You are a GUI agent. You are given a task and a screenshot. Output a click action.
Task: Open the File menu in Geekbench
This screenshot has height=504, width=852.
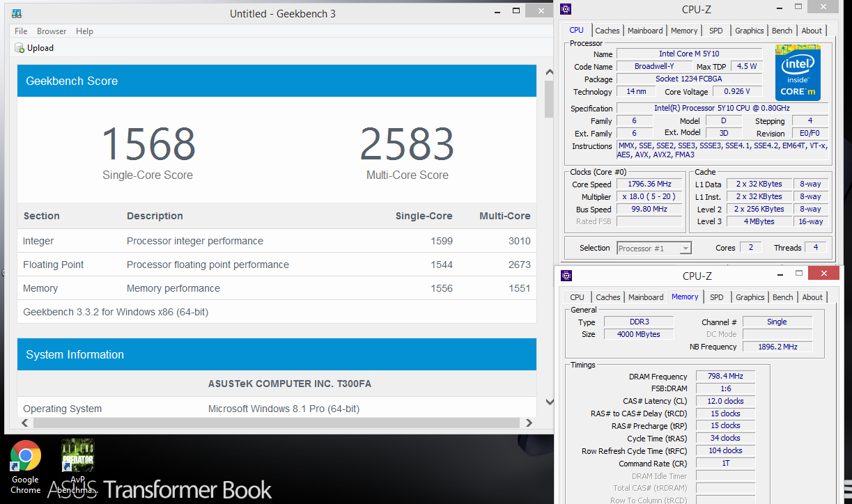point(21,31)
